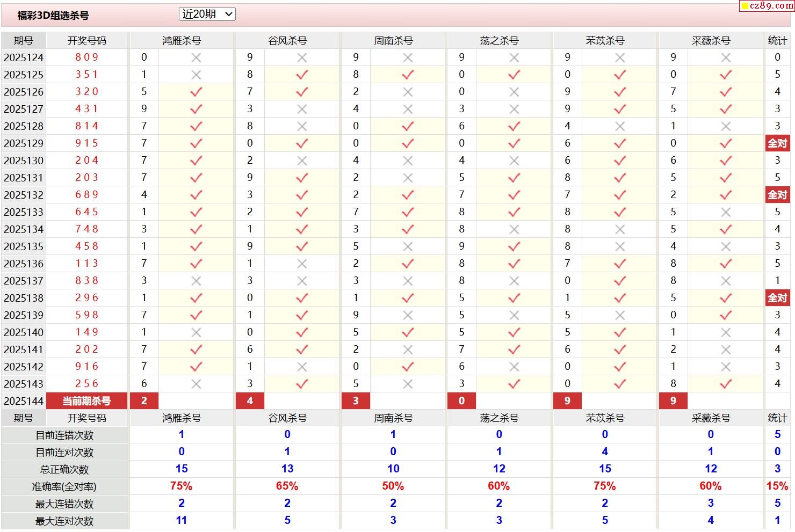The height and width of the screenshot is (532, 795).
Task: Click the 开奖号码 top header cell
Action: point(87,41)
